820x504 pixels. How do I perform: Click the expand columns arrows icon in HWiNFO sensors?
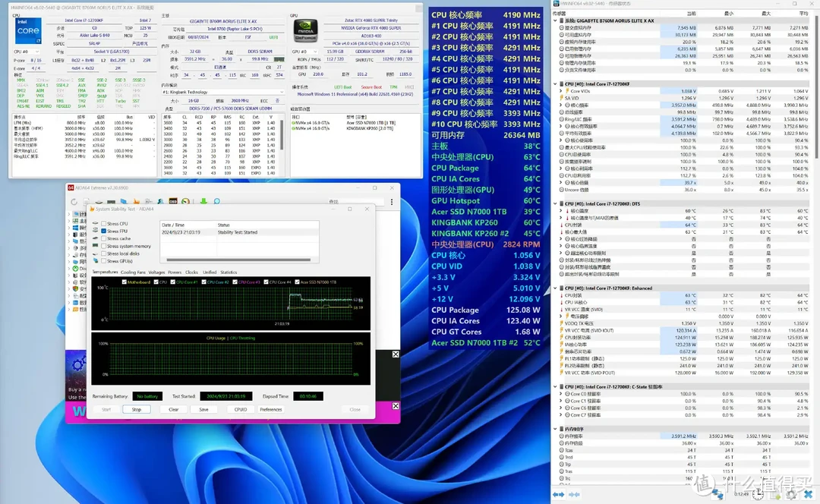[x=559, y=494]
